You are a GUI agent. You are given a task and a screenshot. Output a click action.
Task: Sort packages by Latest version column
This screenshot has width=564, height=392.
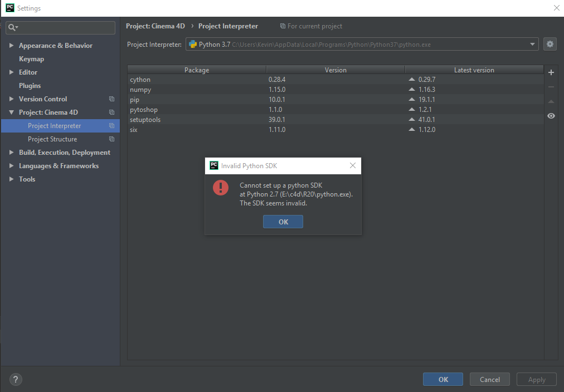[x=474, y=70]
